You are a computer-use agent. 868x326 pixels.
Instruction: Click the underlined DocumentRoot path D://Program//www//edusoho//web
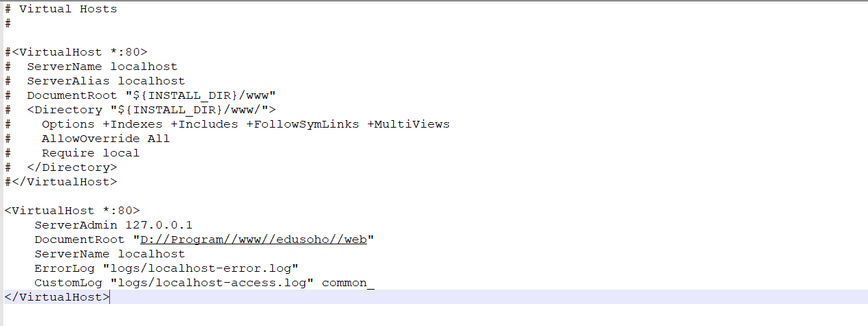[x=254, y=240]
